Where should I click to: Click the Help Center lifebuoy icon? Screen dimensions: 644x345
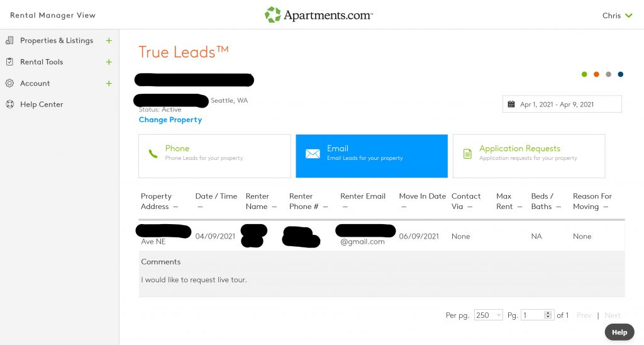point(9,105)
